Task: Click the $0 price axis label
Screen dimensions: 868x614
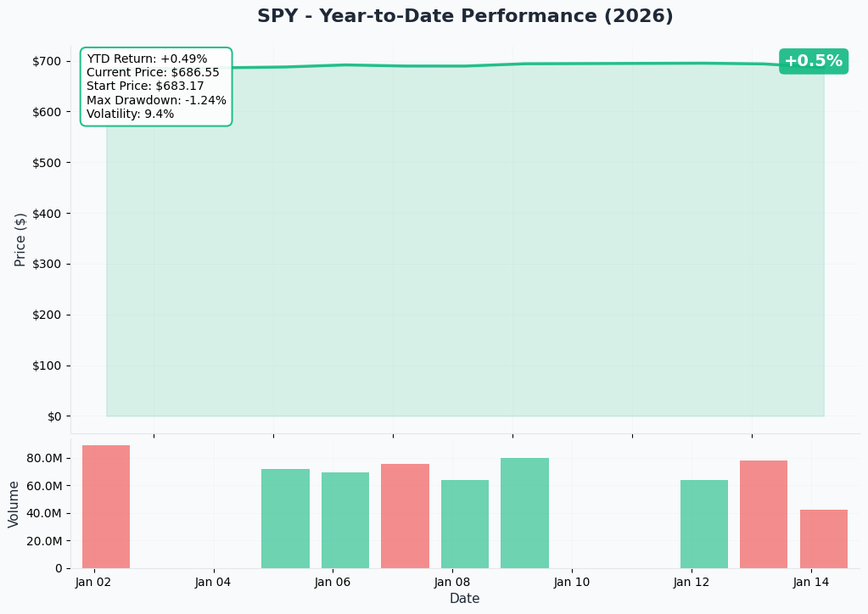Action: click(x=55, y=416)
